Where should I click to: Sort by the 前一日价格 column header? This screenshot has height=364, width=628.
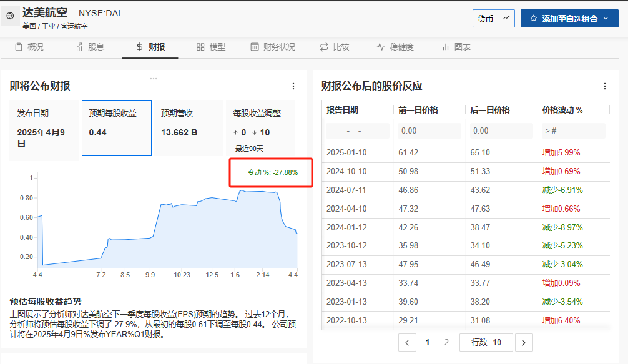(418, 110)
